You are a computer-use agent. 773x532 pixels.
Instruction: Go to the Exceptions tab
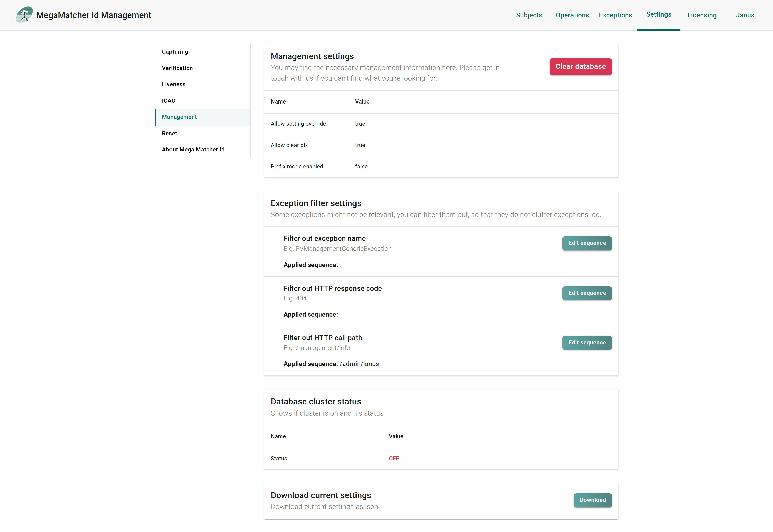(x=615, y=15)
